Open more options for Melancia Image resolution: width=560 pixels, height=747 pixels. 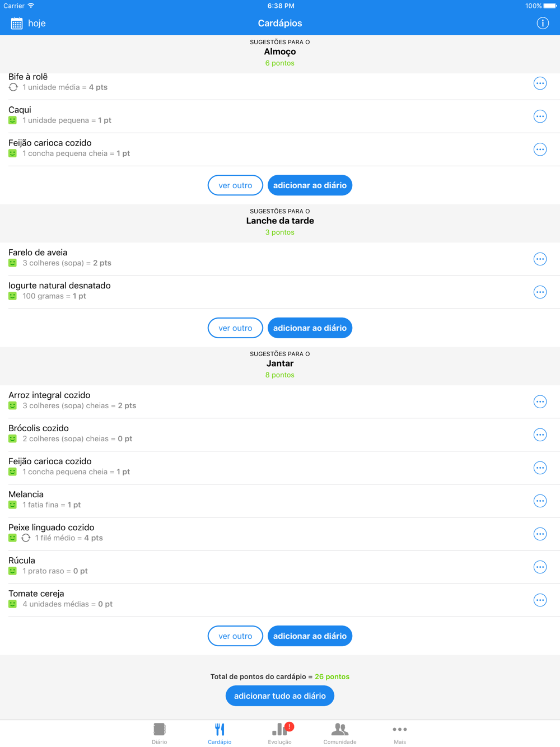[540, 501]
